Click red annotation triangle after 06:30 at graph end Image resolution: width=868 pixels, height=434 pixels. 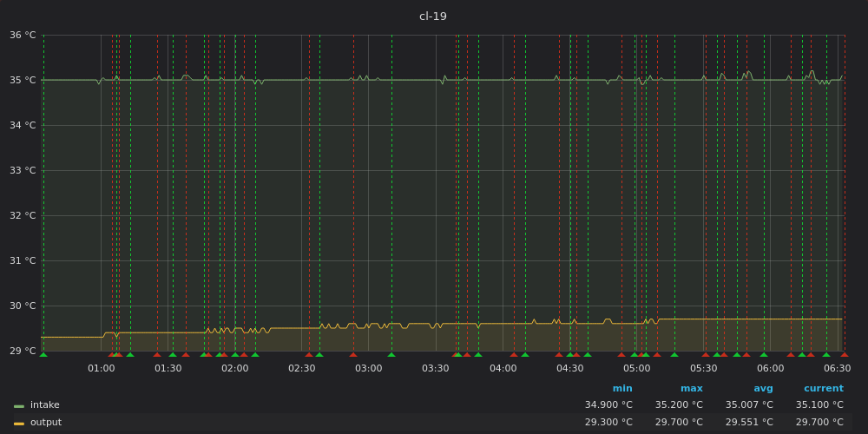[x=845, y=355]
